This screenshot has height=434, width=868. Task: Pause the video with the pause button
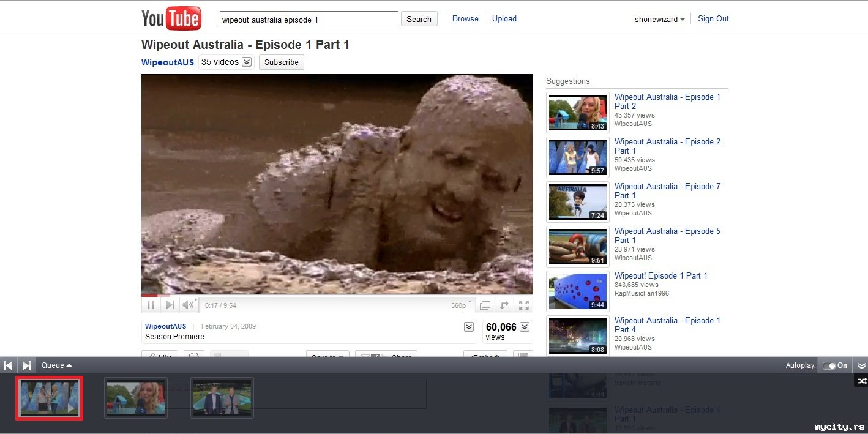tap(151, 305)
